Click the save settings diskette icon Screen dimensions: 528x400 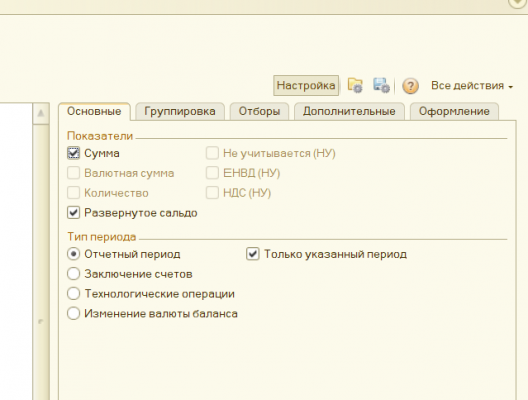381,86
